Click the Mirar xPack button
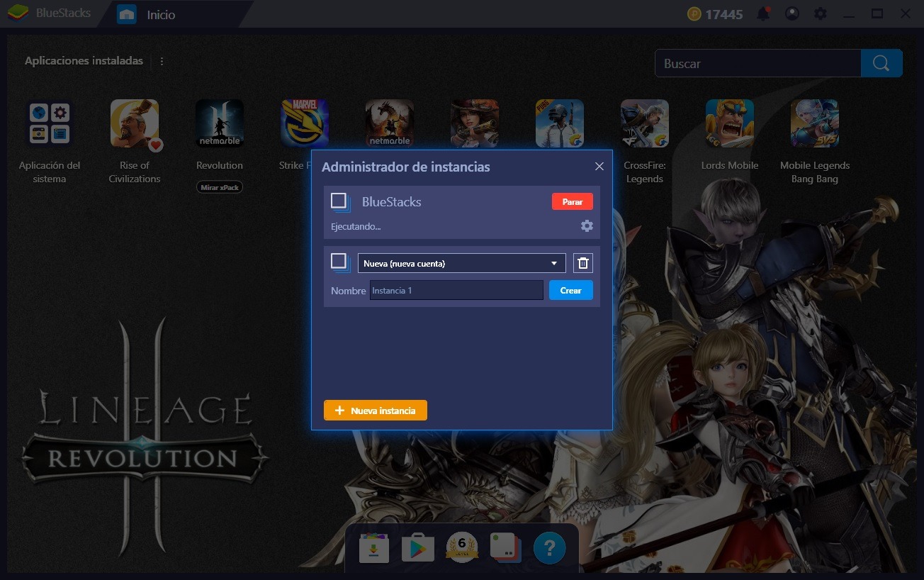The width and height of the screenshot is (924, 580). (x=220, y=187)
